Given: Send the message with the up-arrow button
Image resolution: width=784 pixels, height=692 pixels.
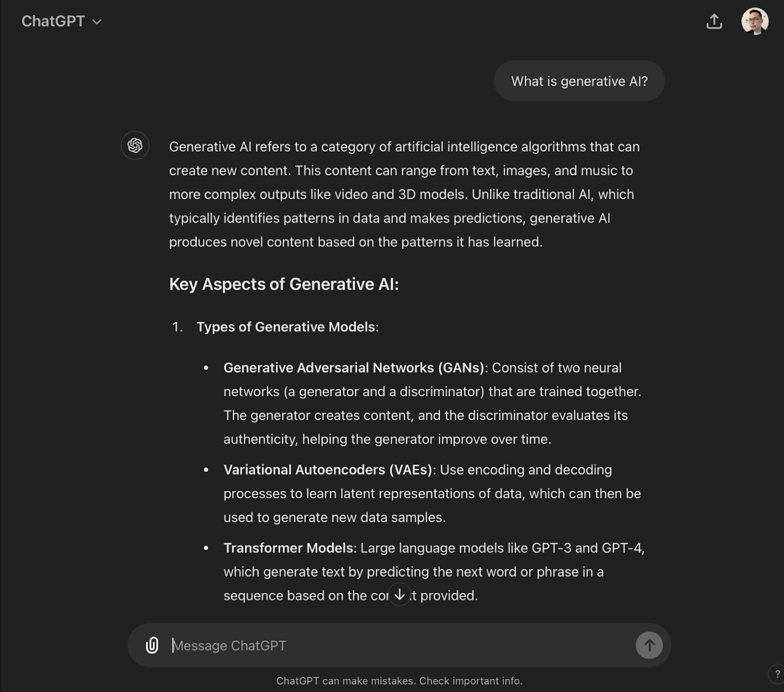Looking at the screenshot, I should (x=649, y=645).
